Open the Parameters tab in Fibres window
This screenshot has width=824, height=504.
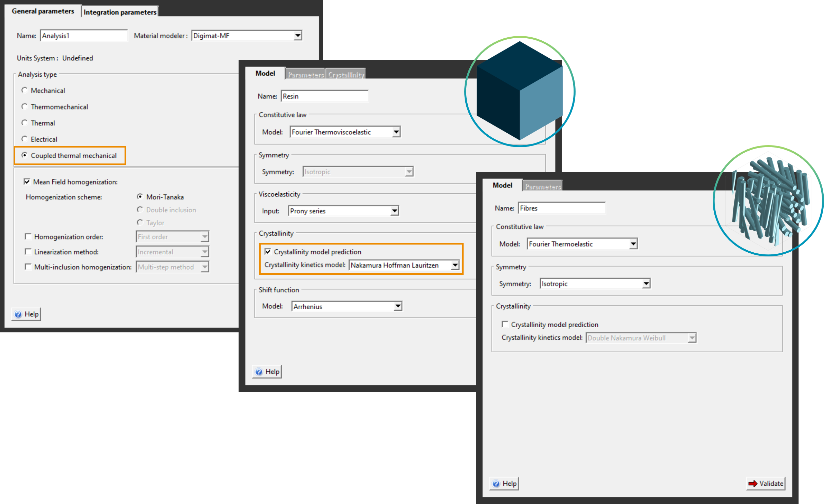coord(543,187)
